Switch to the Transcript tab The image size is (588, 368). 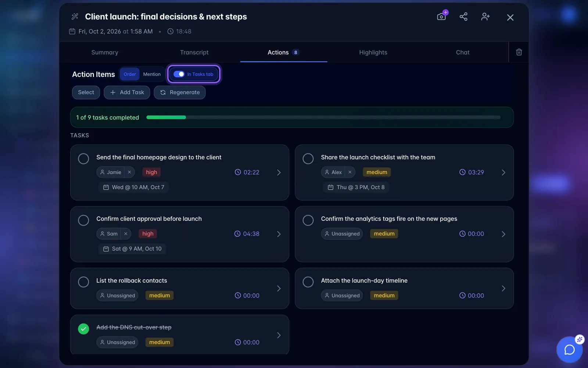(x=194, y=52)
